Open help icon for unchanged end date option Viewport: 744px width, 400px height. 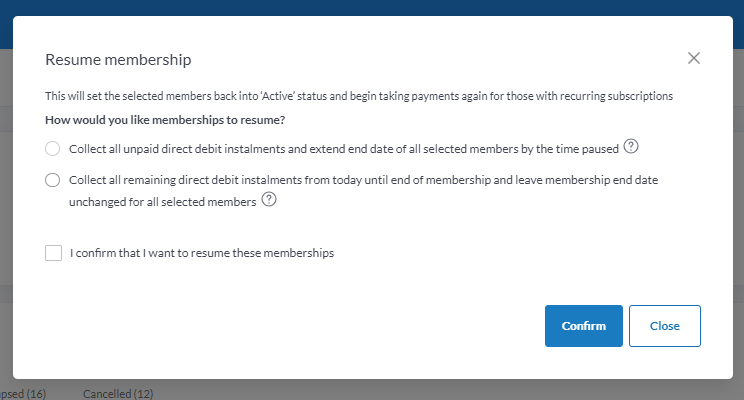click(269, 199)
